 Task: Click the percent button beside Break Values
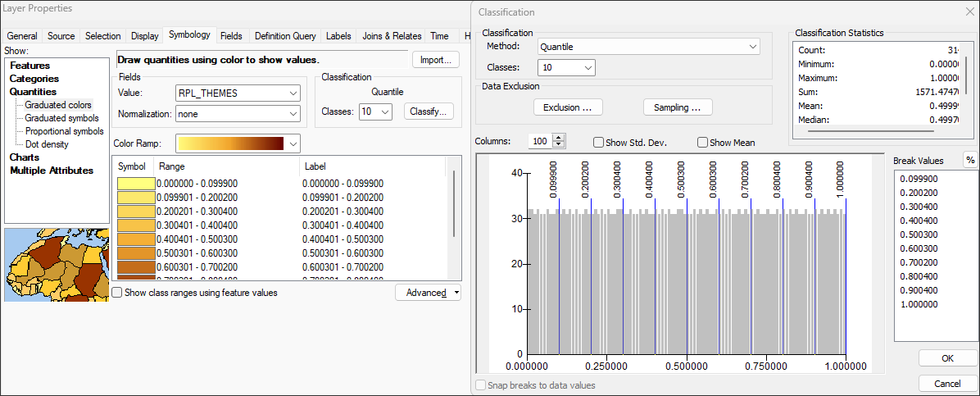point(970,160)
